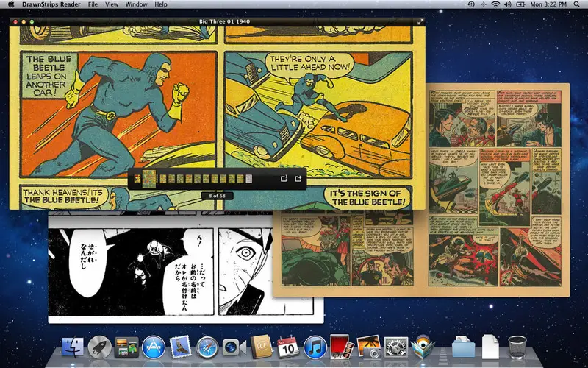Viewport: 588px width, 368px height.
Task: Click the share arrow icon in the thumbnail bar
Action: click(298, 179)
